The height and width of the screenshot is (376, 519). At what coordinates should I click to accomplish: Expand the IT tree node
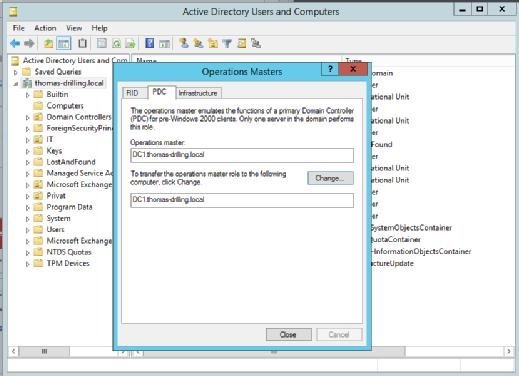28,140
